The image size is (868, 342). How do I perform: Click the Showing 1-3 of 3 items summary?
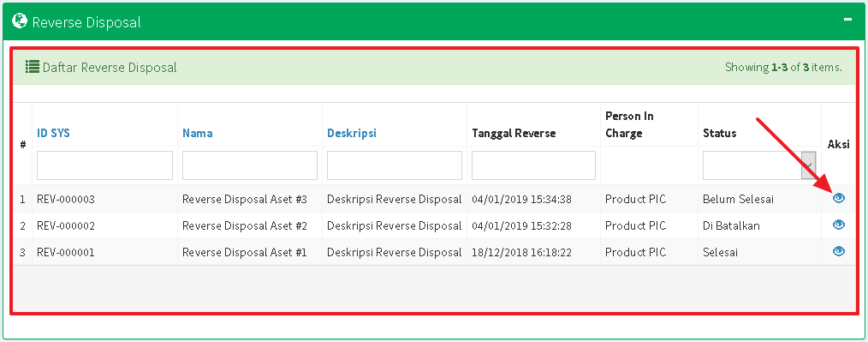[783, 68]
